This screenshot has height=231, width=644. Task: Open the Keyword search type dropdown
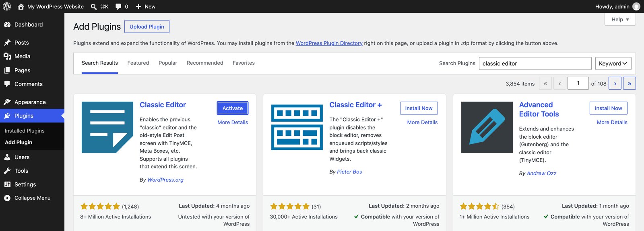click(x=613, y=63)
